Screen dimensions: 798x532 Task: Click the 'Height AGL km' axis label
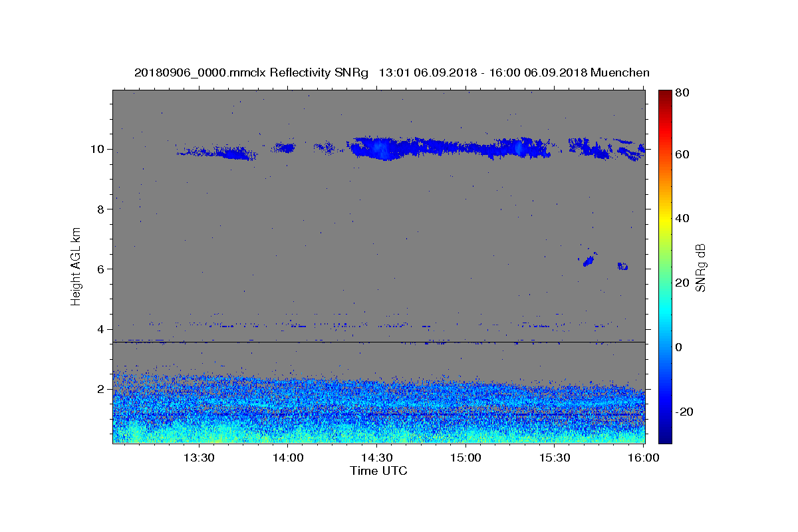pos(76,267)
